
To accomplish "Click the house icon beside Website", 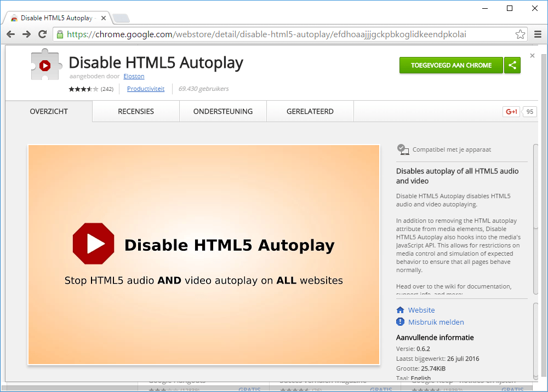I will (x=400, y=310).
